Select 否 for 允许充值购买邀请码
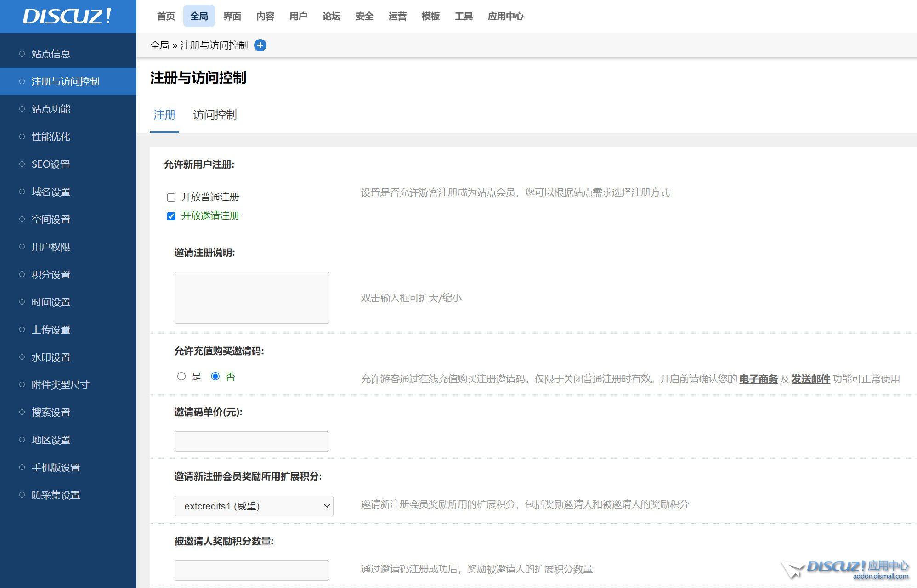 pos(215,376)
